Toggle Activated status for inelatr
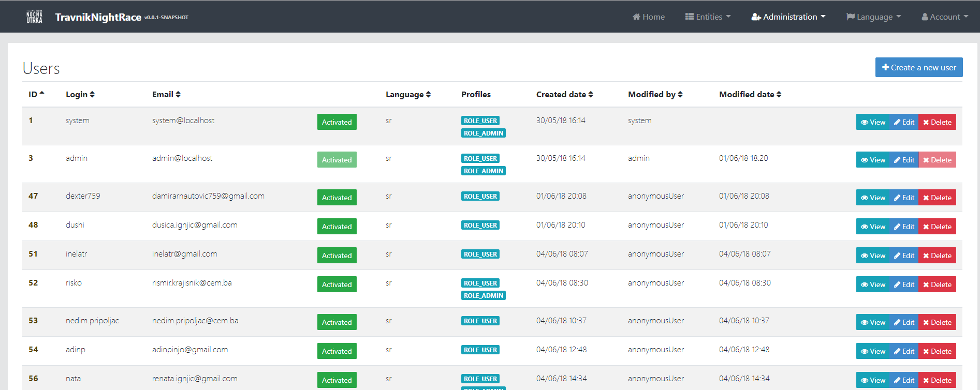The width and height of the screenshot is (980, 390). [337, 256]
